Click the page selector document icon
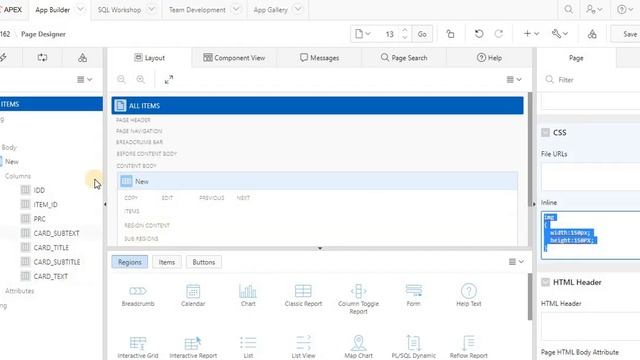The height and width of the screenshot is (360, 640). [x=362, y=34]
